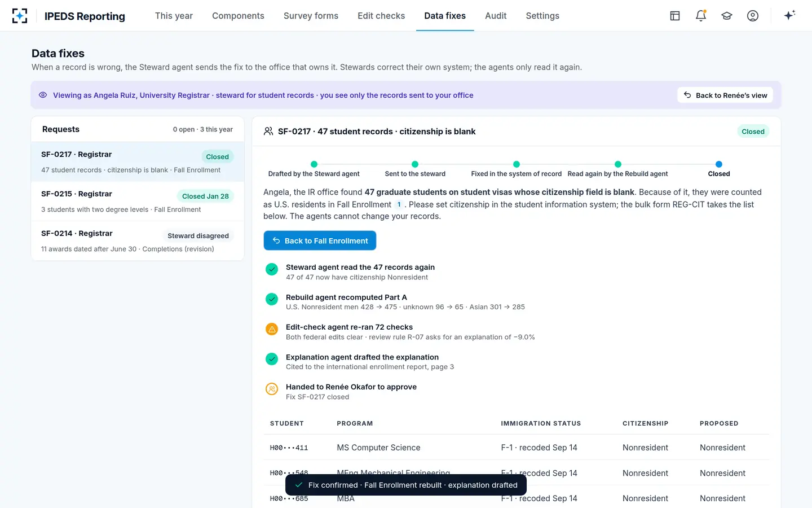Select request SF-0217 in the list
Image resolution: width=812 pixels, height=508 pixels.
[138, 162]
